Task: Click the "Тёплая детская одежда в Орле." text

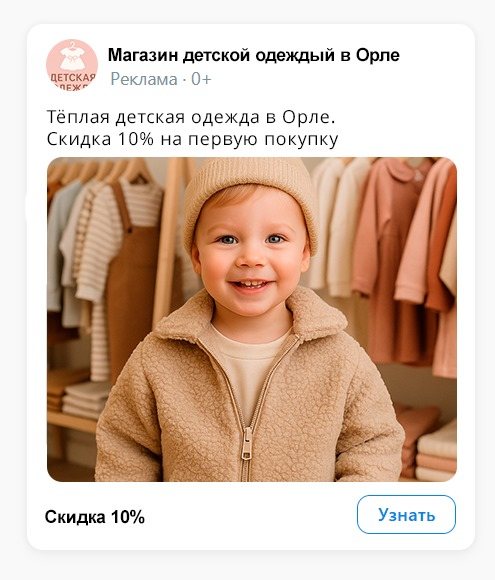Action: (191, 117)
